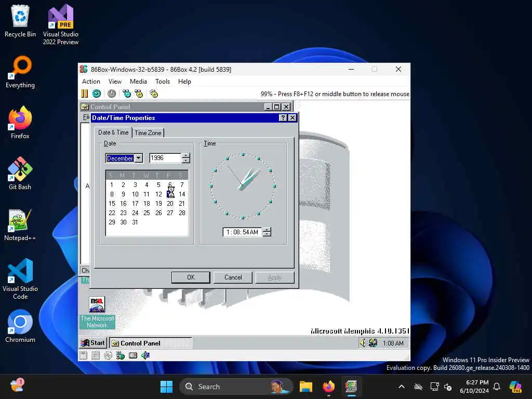The height and width of the screenshot is (399, 532).
Task: Open Visual Studio 2022 Preview shortcut
Action: coord(61,24)
